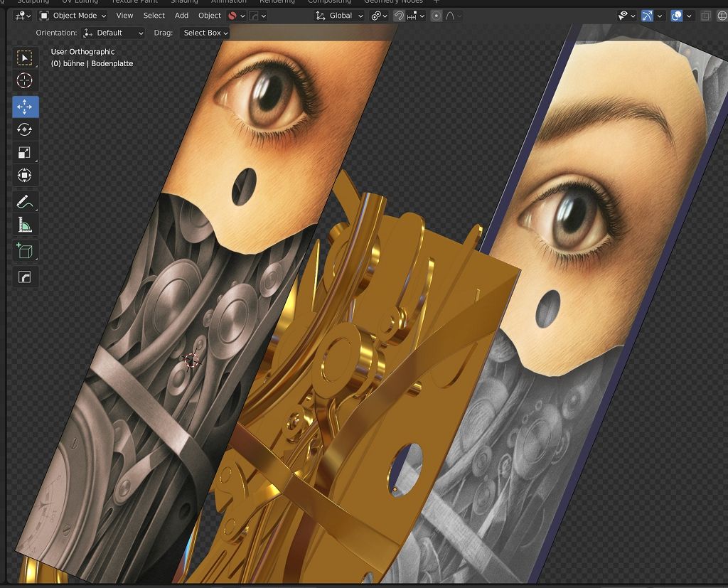This screenshot has width=728, height=588.
Task: Select the Transform tool
Action: pyautogui.click(x=25, y=175)
